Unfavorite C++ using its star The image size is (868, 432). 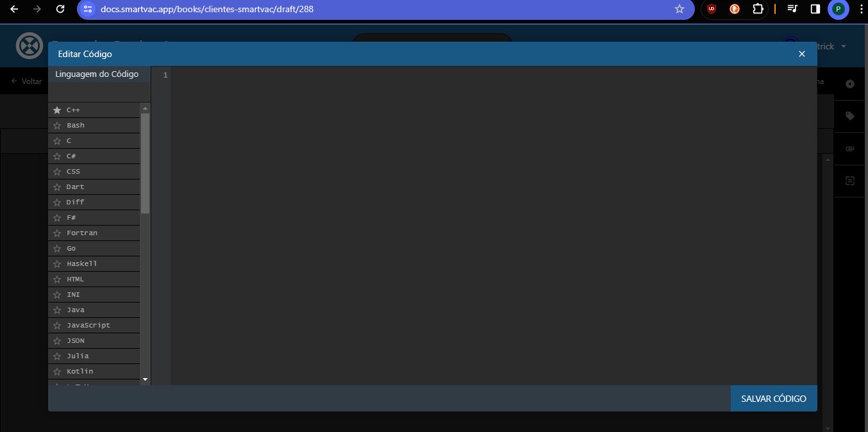tap(57, 110)
